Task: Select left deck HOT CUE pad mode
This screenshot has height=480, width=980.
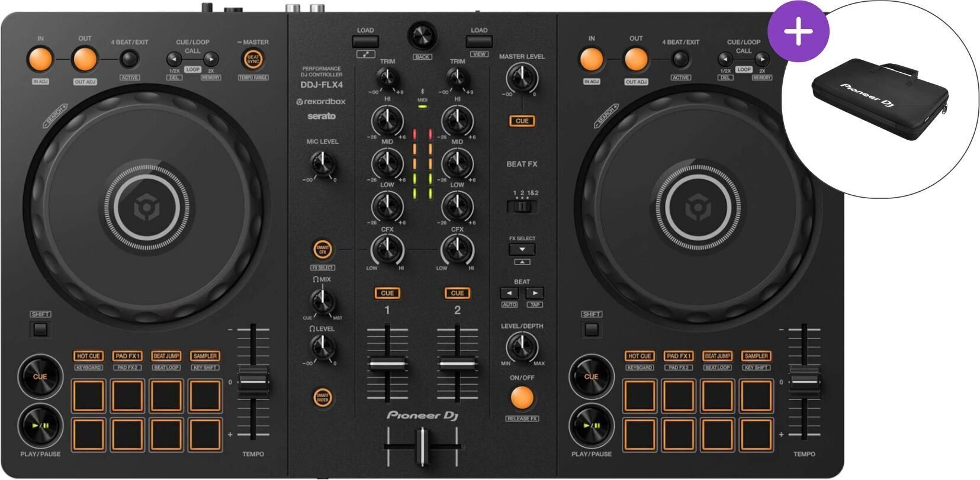Action: click(88, 356)
